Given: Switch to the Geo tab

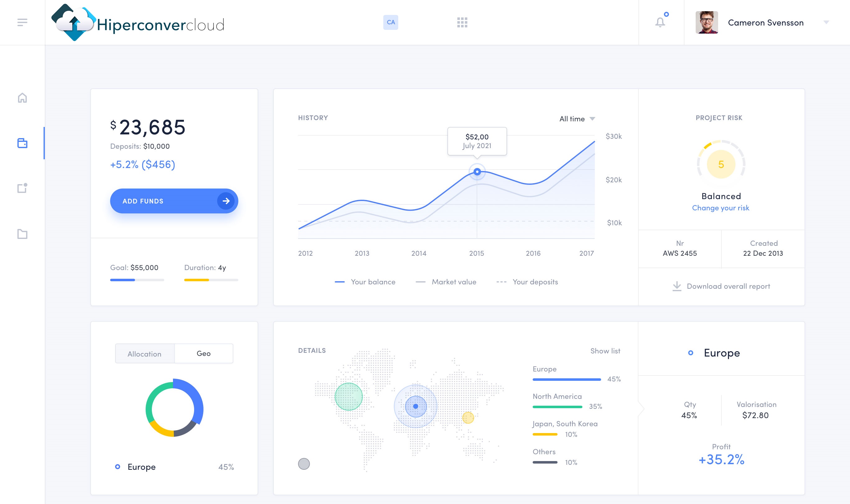Looking at the screenshot, I should [x=203, y=353].
